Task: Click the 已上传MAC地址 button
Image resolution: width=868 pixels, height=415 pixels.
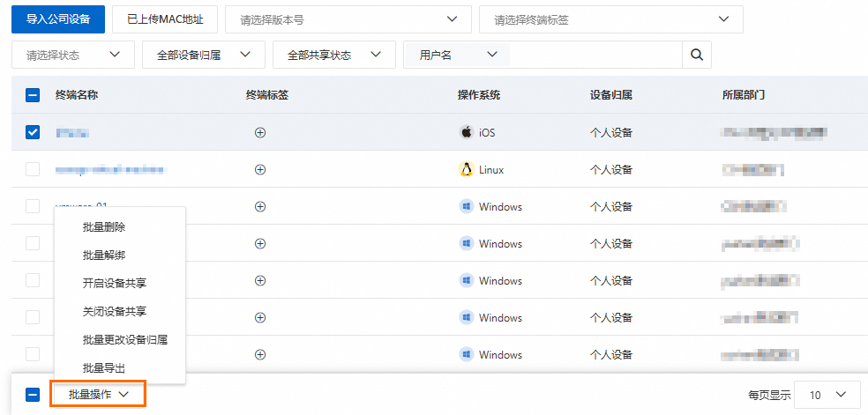Action: tap(165, 19)
